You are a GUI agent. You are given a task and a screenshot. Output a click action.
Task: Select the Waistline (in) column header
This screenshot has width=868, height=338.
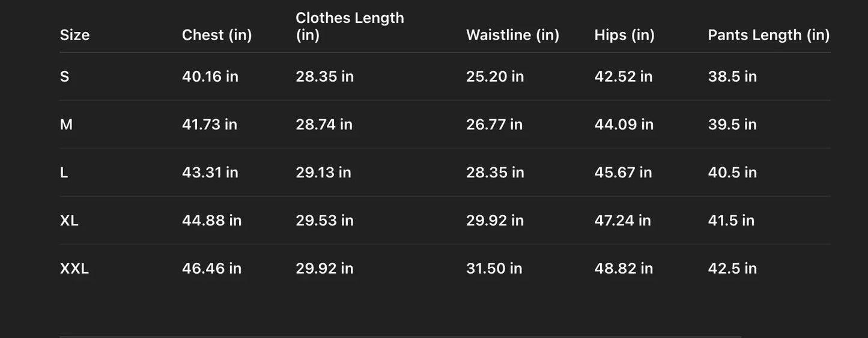point(512,35)
